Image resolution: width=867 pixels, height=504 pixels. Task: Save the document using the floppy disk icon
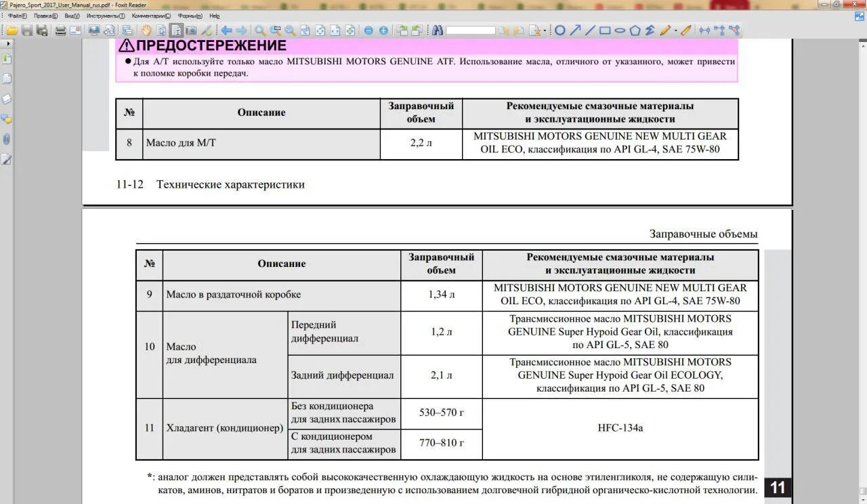26,30
